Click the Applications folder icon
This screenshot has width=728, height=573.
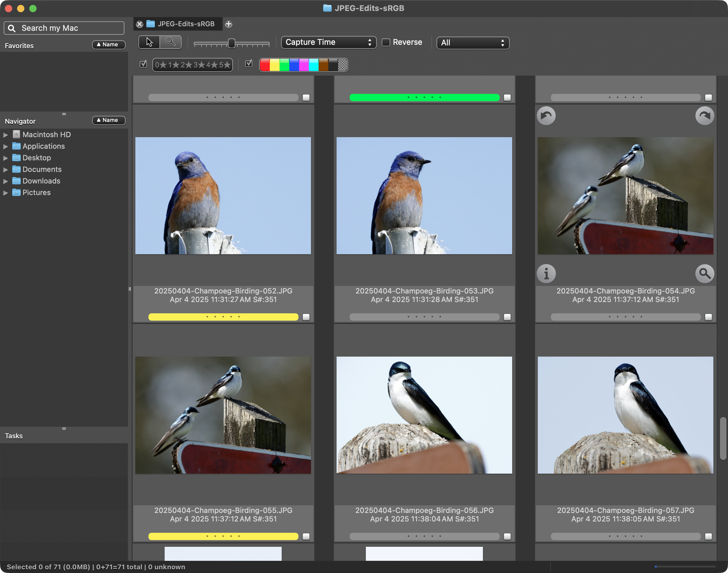click(x=16, y=146)
